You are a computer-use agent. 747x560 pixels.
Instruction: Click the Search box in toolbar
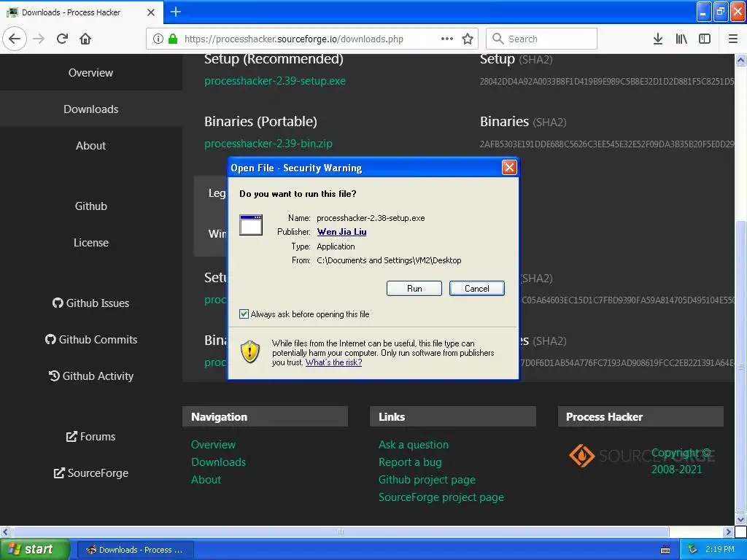tap(541, 39)
